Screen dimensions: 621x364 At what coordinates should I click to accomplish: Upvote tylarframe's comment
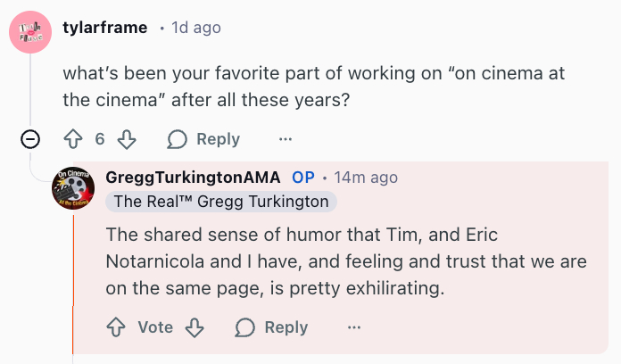tap(73, 139)
